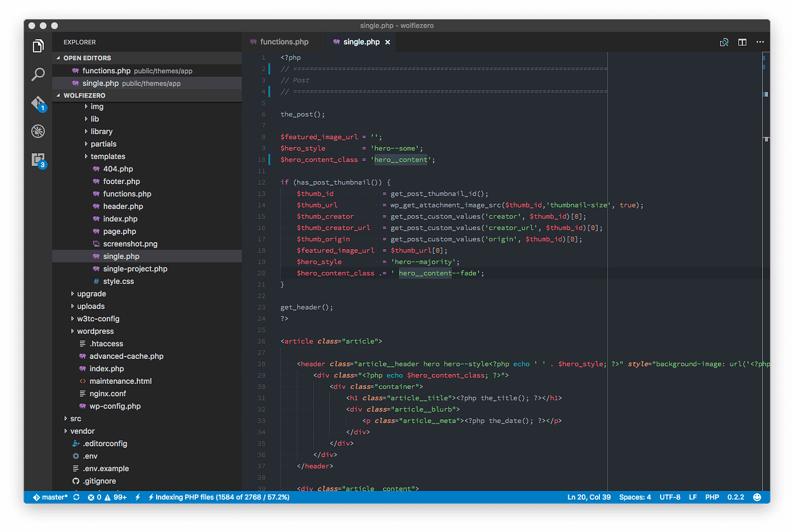Open 404.php in the file tree
794x532 pixels.
point(147,169)
